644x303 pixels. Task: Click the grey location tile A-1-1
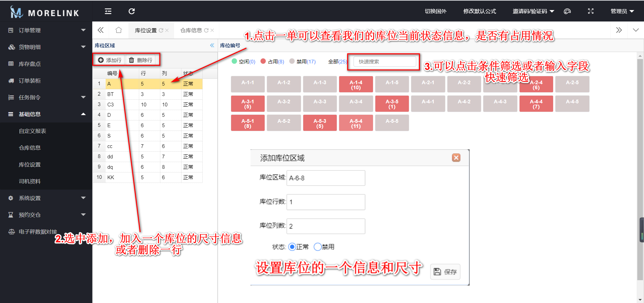coord(248,84)
